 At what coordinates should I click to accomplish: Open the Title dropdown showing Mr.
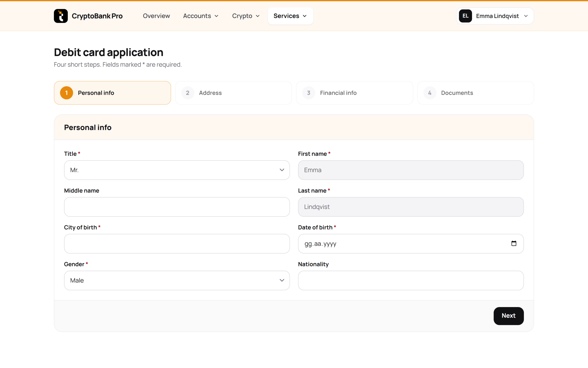coord(177,170)
